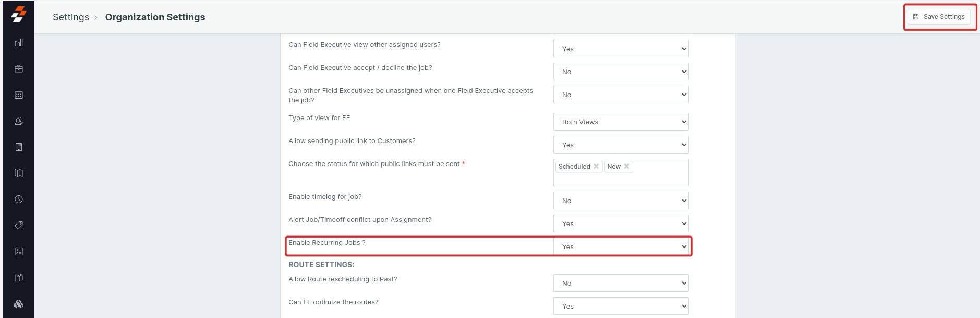
Task: Open the calendar icon in the sidebar
Action: [x=19, y=95]
